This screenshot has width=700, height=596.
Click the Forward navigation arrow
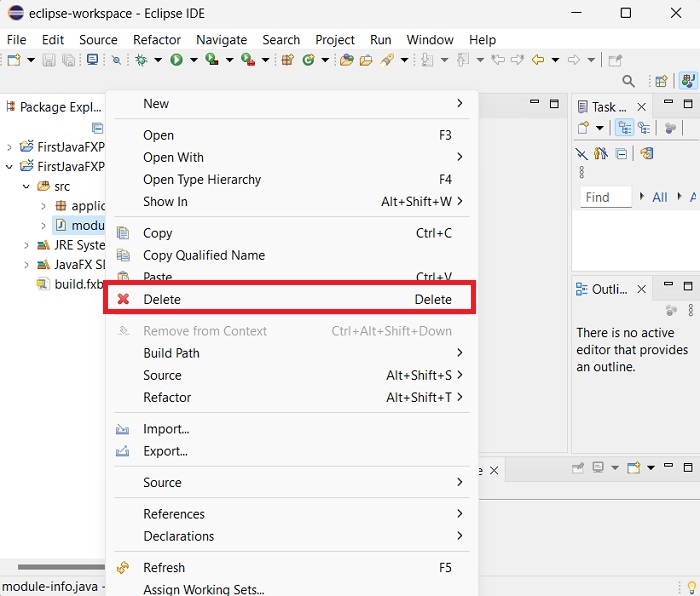coord(574,60)
